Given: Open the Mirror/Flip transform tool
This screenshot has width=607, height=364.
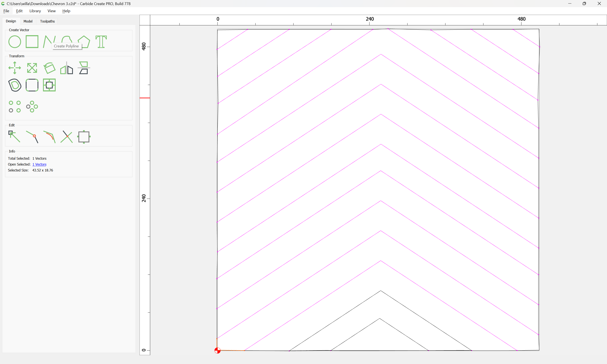Looking at the screenshot, I should [66, 68].
